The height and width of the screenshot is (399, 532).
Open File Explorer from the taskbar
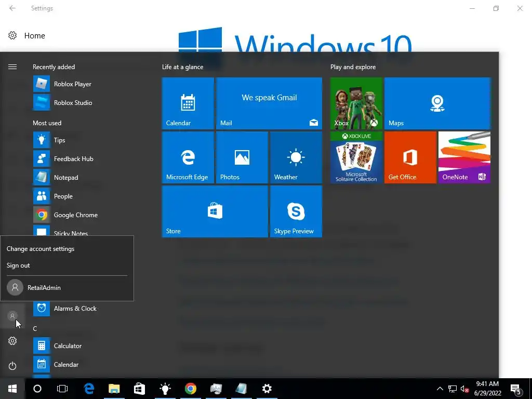click(x=114, y=389)
